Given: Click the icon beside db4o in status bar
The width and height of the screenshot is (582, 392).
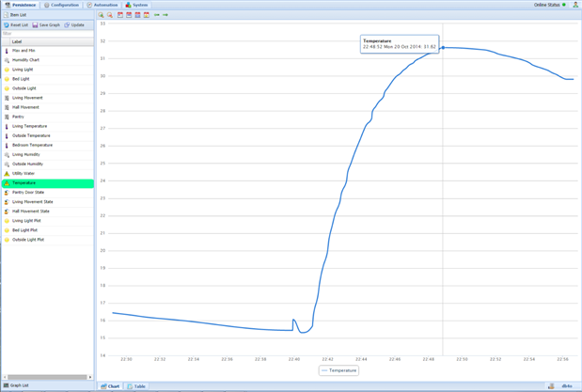Looking at the screenshot, I should click(x=552, y=386).
